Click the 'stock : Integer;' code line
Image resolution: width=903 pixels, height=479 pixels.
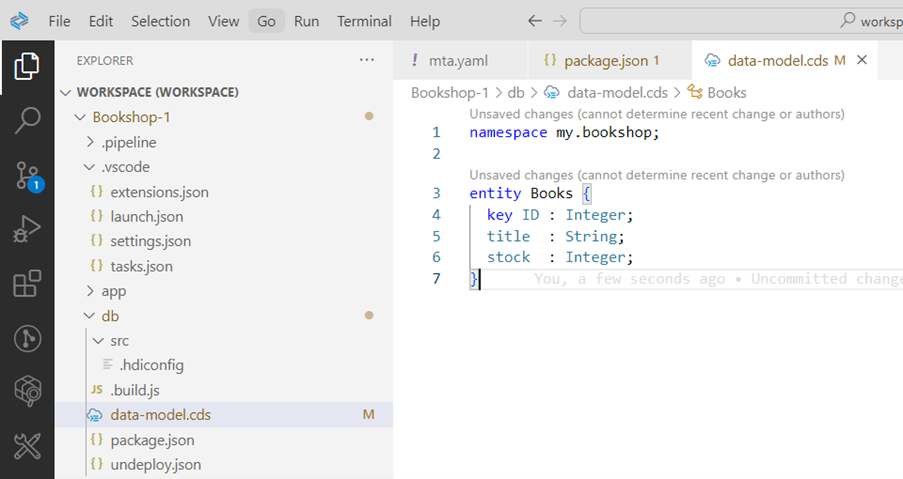[x=560, y=257]
